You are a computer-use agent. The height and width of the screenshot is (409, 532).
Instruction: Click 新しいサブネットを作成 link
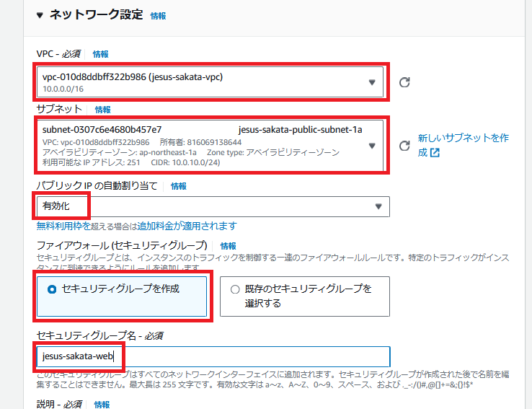coord(463,145)
